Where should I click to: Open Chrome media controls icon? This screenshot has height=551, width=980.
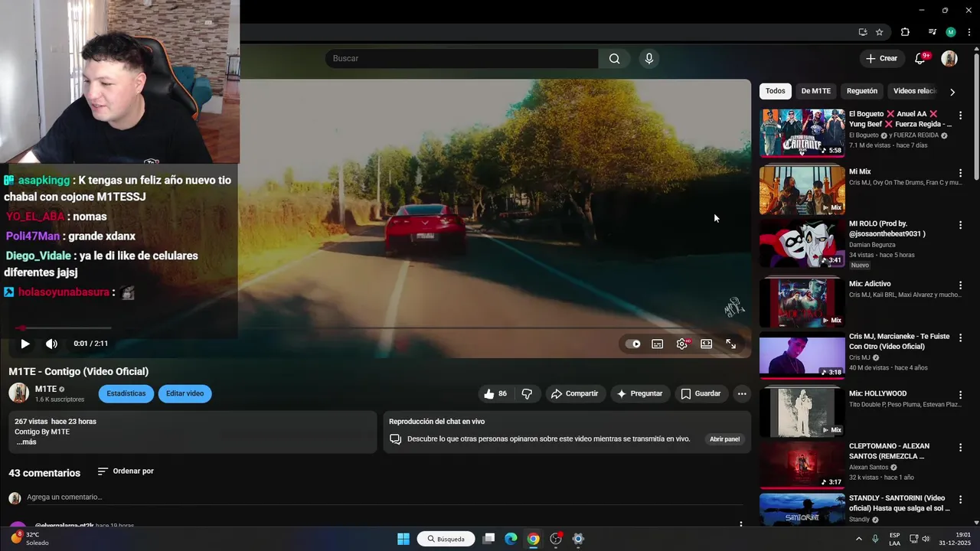click(x=932, y=32)
